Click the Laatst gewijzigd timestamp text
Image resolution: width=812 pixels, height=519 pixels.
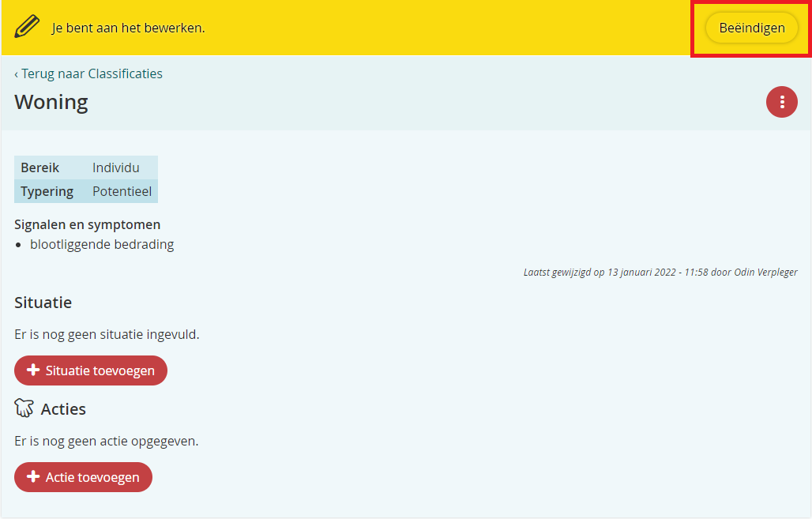pyautogui.click(x=660, y=273)
